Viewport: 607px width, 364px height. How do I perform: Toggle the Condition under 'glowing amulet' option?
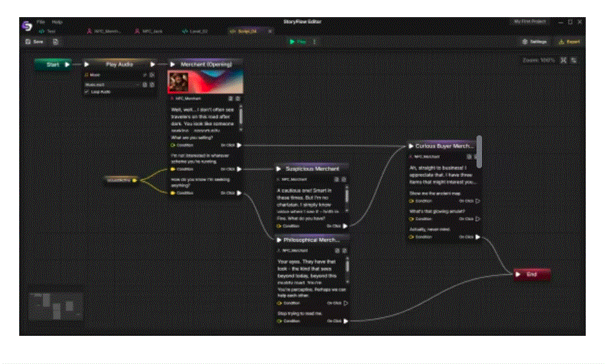coord(411,219)
